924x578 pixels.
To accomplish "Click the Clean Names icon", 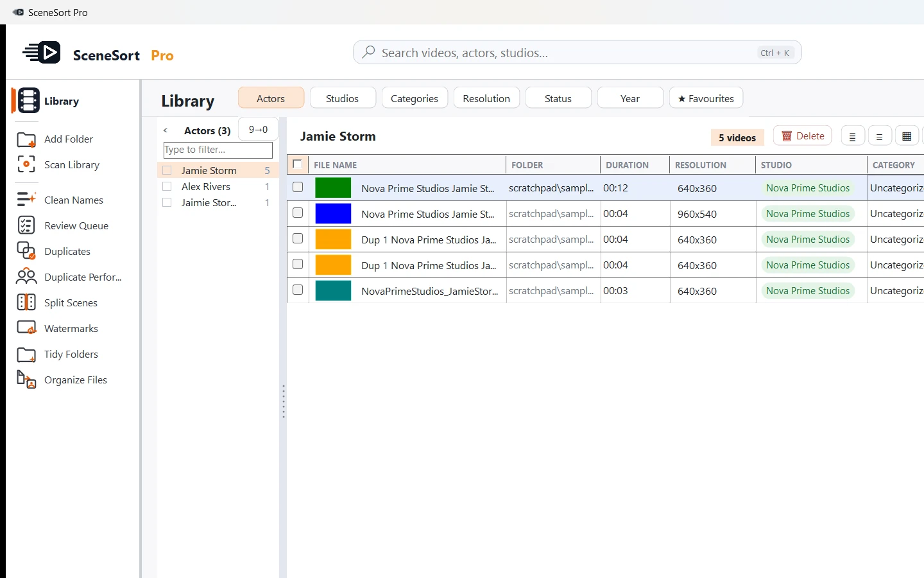I will 26,200.
